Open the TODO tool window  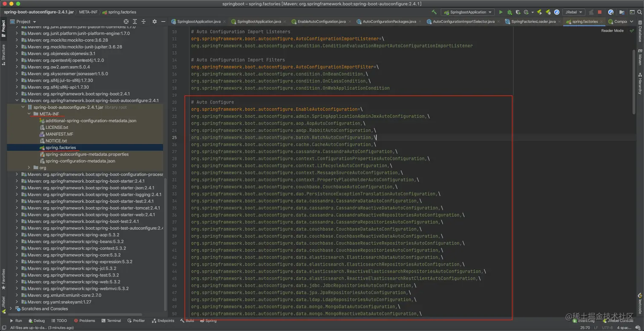(x=59, y=320)
